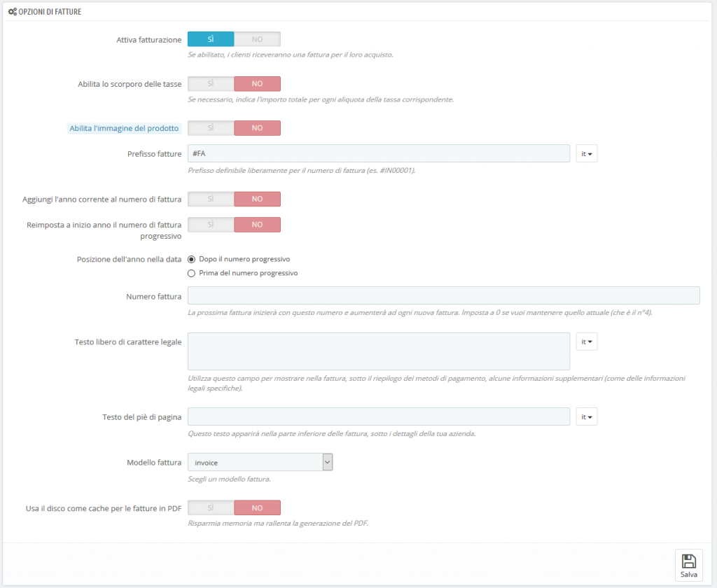
Task: Open the Modello fattura invoice dropdown
Action: [260, 462]
